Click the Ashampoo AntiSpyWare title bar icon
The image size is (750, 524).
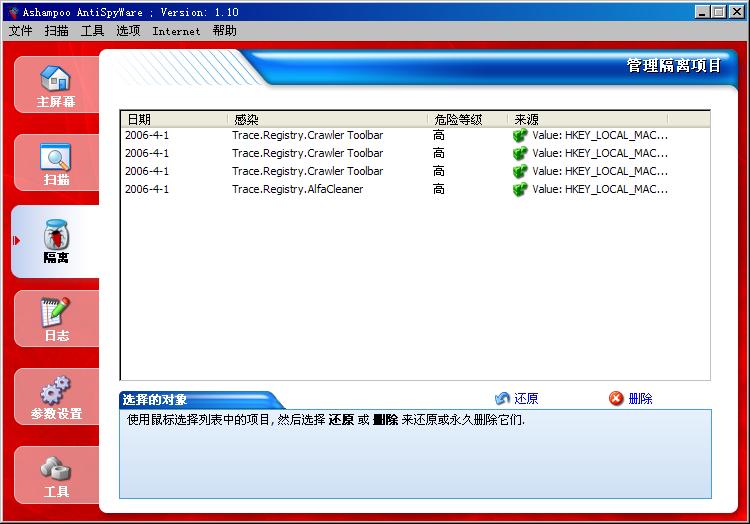point(13,12)
